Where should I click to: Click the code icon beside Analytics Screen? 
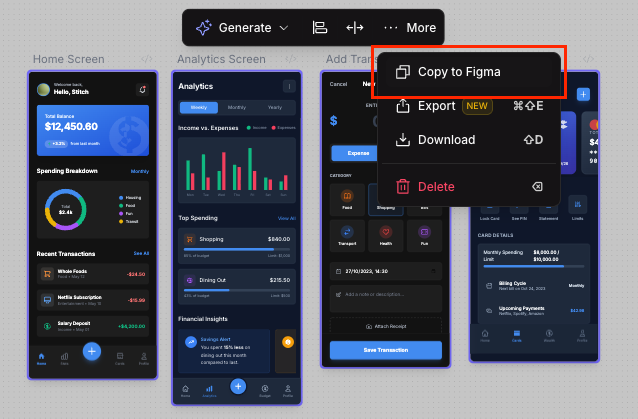click(290, 60)
